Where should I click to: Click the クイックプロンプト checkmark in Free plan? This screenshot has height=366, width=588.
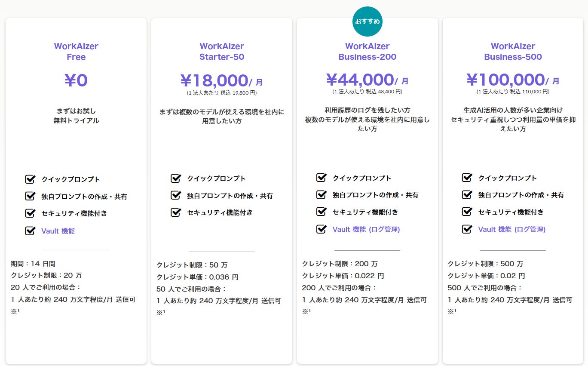[30, 179]
